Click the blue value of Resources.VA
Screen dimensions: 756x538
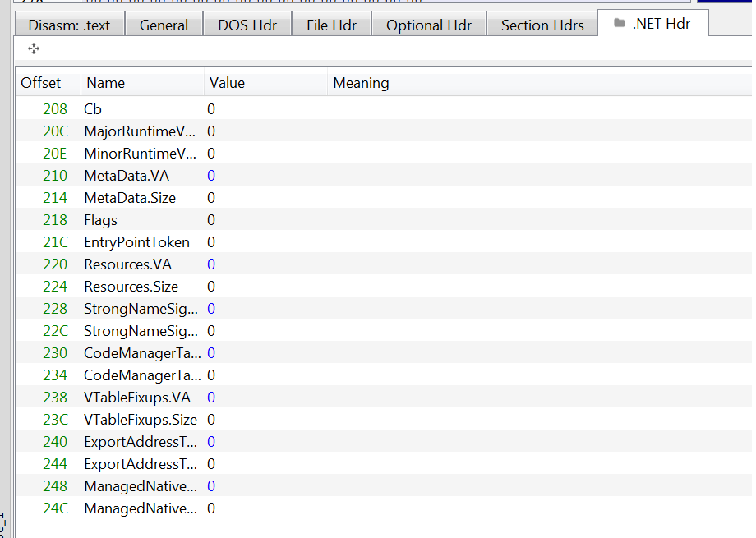[211, 264]
